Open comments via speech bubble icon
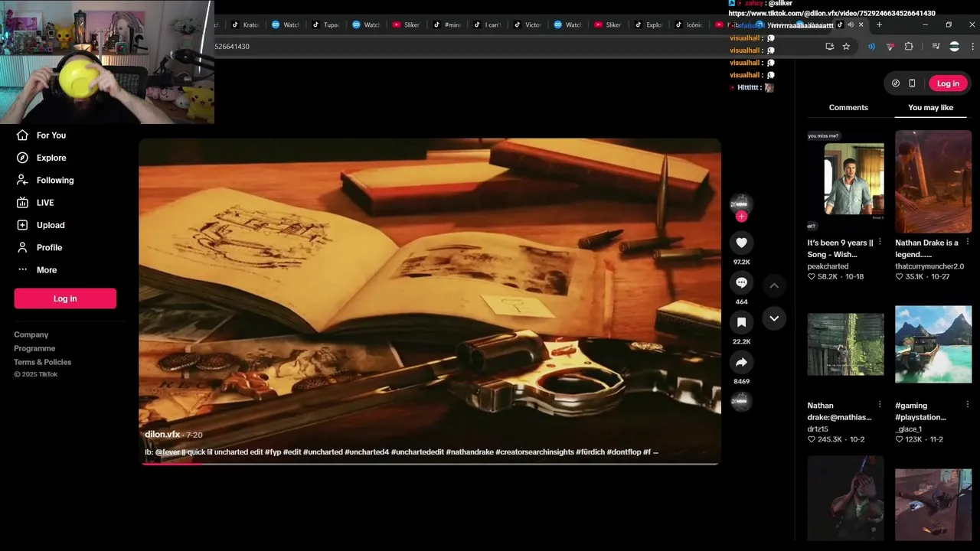Viewport: 980px width, 551px height. [741, 282]
